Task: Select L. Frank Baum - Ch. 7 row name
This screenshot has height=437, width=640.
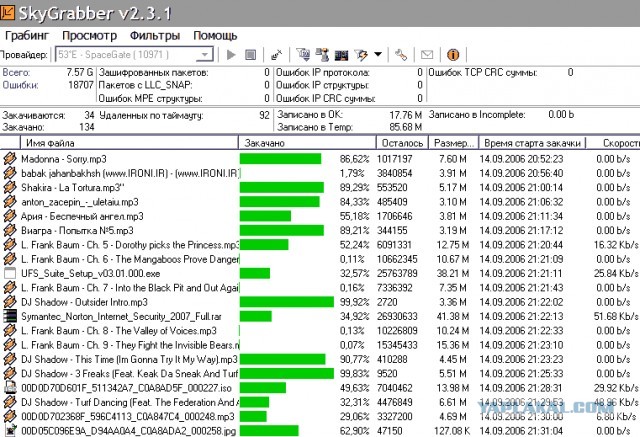Action: click(130, 288)
